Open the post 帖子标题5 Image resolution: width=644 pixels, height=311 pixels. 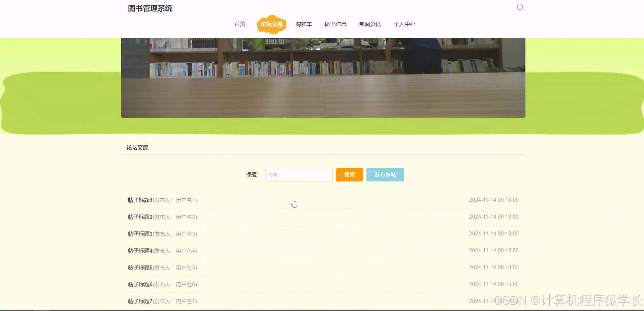pyautogui.click(x=140, y=267)
